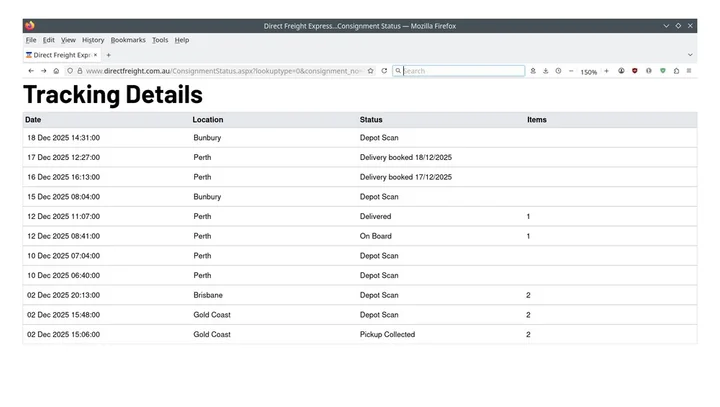Go back to the previous page
Viewport: 720px width, 407px height.
pyautogui.click(x=31, y=71)
